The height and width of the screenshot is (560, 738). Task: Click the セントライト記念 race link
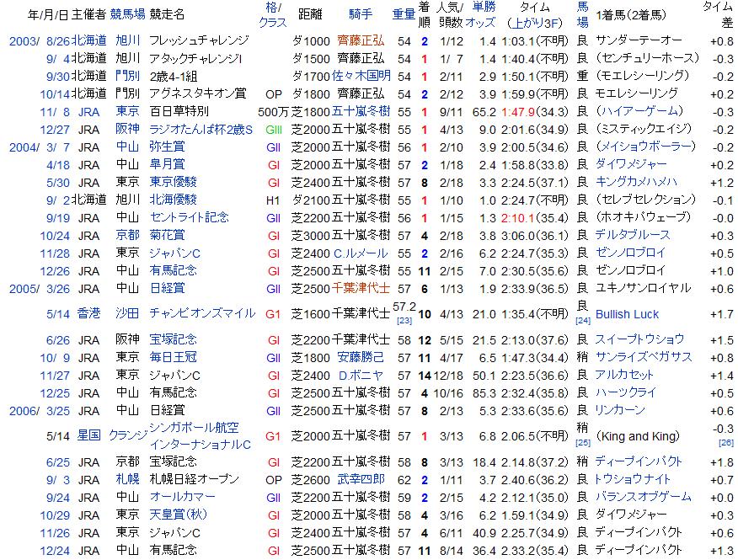[x=190, y=217]
